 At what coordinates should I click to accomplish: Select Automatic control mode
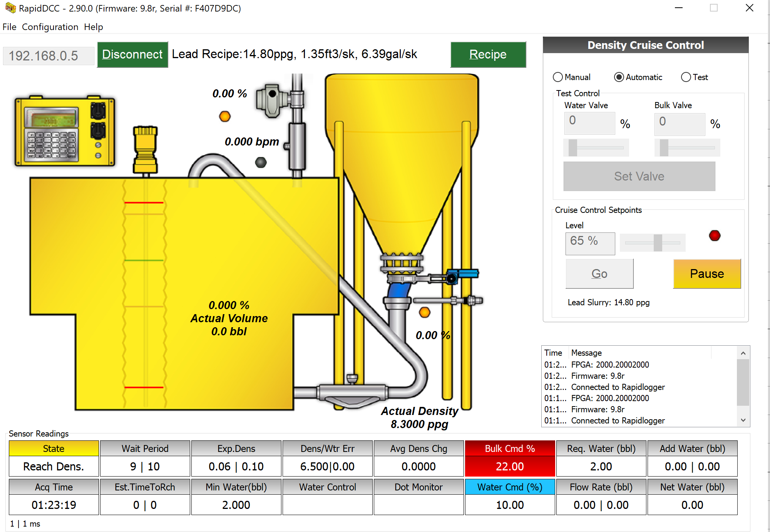(x=638, y=77)
